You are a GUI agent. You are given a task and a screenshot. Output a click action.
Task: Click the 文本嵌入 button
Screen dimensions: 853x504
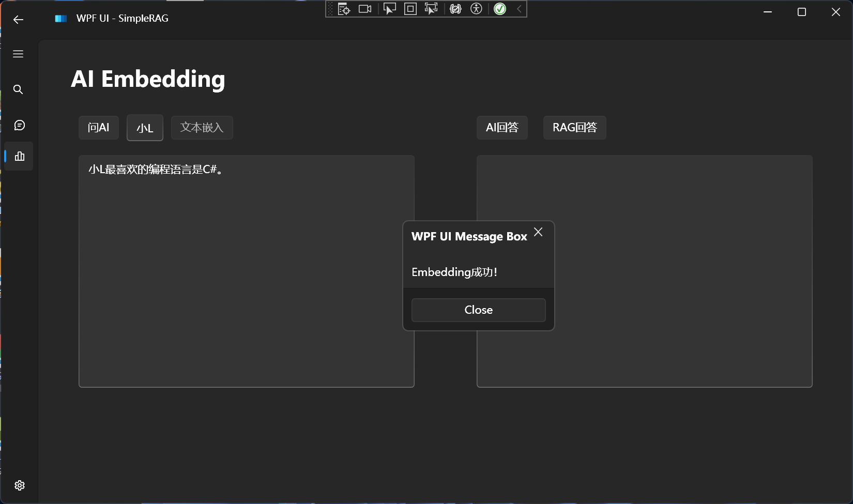point(202,128)
